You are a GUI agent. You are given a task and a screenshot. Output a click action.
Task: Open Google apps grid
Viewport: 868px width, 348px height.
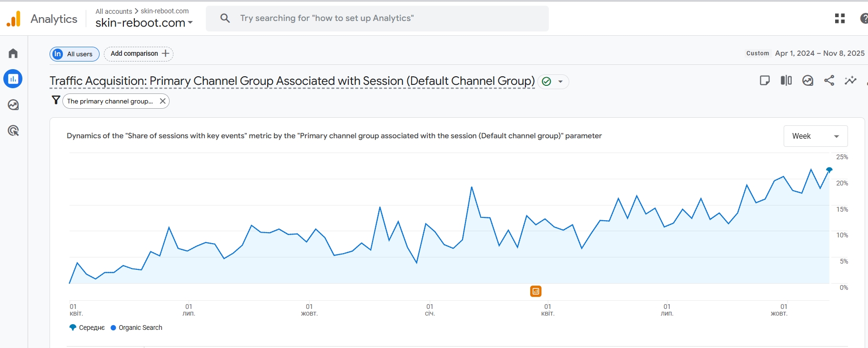pos(840,19)
